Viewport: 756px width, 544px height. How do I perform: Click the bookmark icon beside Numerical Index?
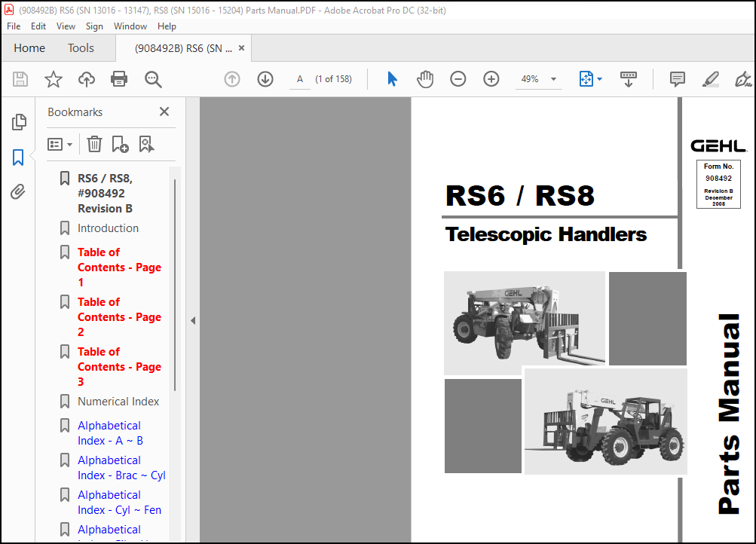pyautogui.click(x=65, y=402)
